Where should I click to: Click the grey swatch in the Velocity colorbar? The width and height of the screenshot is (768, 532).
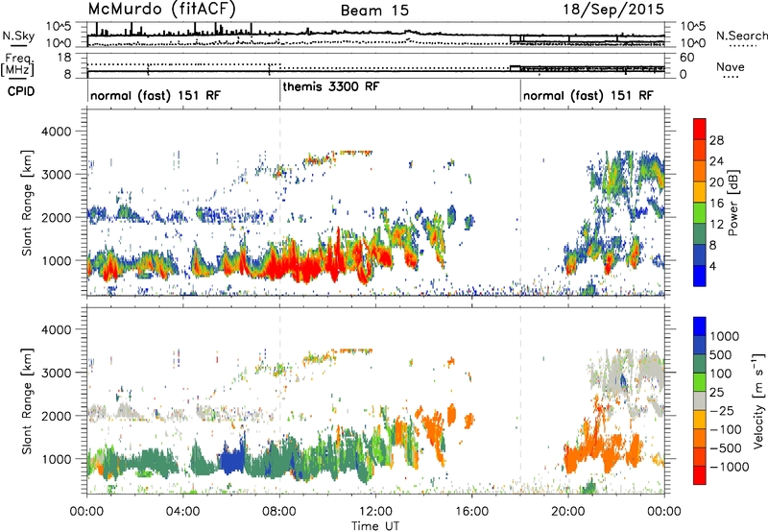(700, 401)
